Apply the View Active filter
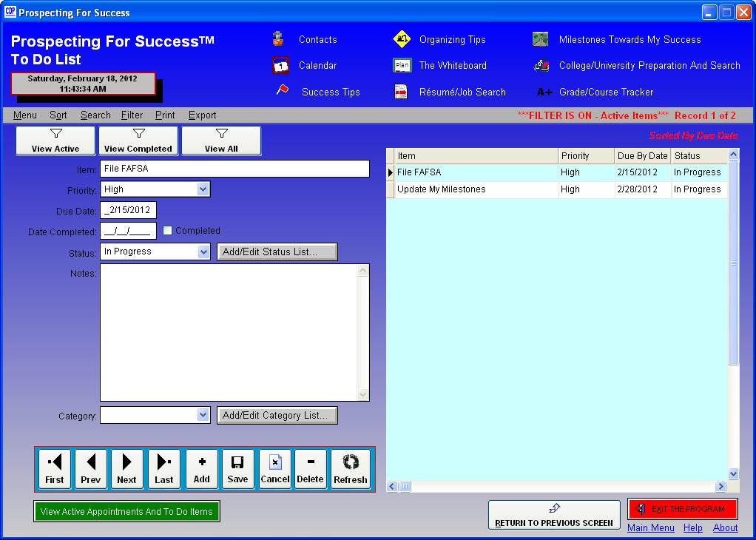The height and width of the screenshot is (540, 756). pos(55,141)
